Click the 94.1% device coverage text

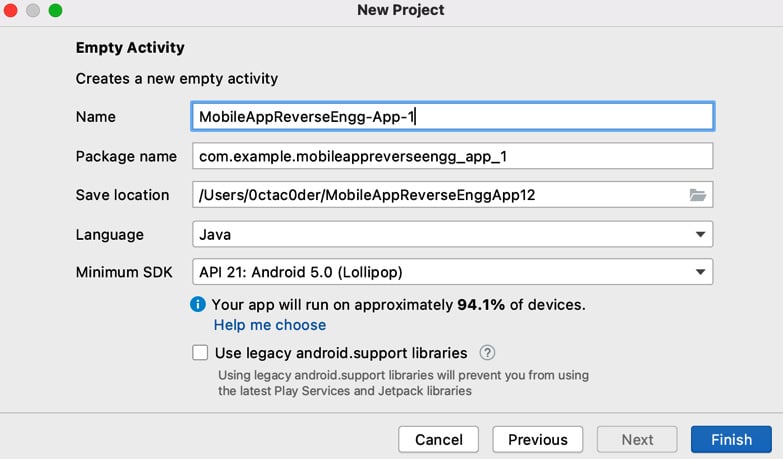pyautogui.click(x=481, y=304)
